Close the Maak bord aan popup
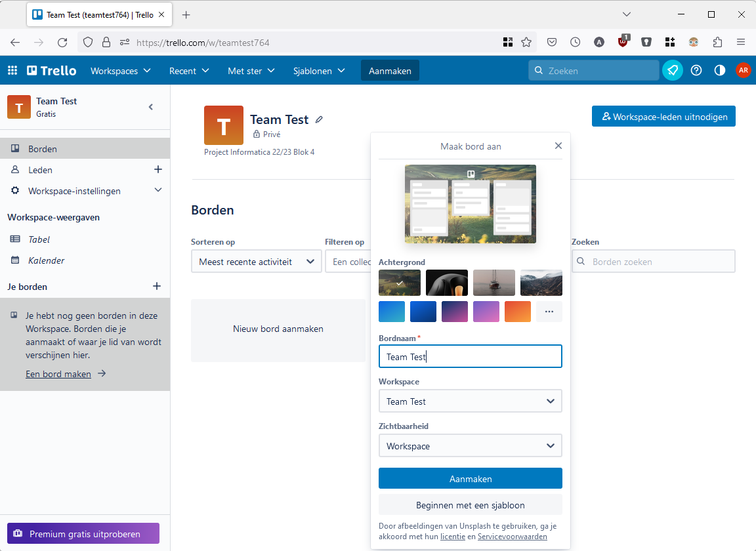 pyautogui.click(x=558, y=146)
